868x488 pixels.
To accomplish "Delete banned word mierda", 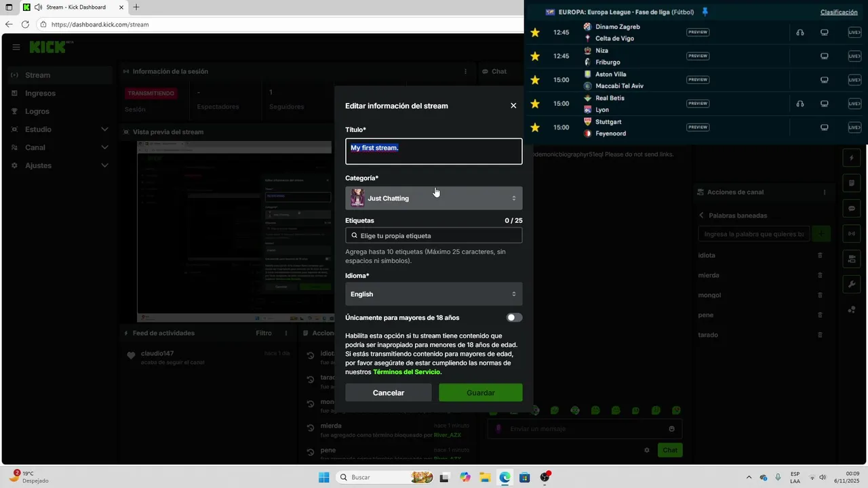I will point(820,275).
